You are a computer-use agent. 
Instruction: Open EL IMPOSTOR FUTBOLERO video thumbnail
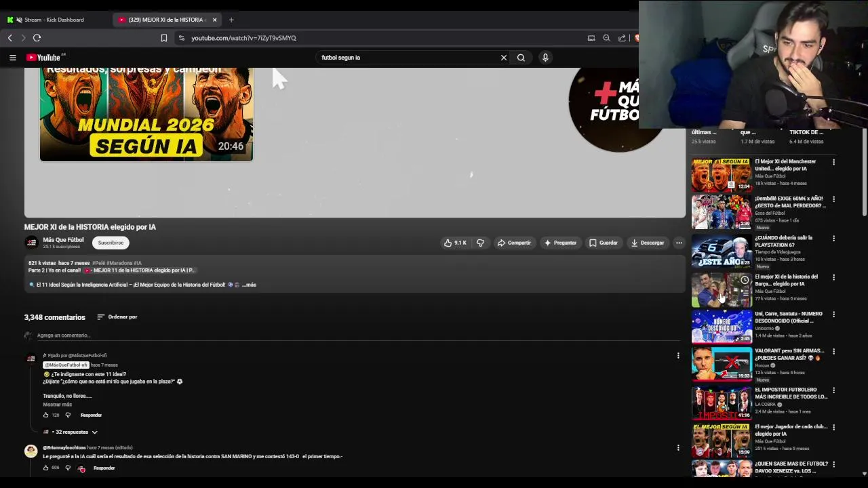[x=722, y=403]
